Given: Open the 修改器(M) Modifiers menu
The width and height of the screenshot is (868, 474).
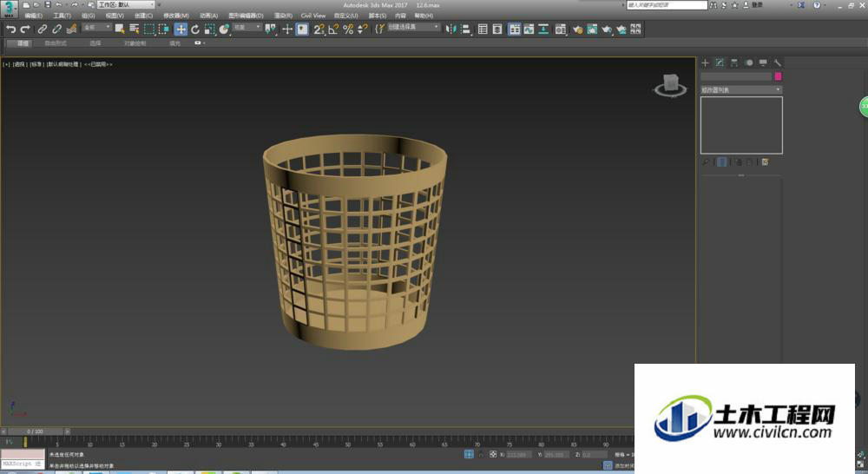Looking at the screenshot, I should [176, 16].
